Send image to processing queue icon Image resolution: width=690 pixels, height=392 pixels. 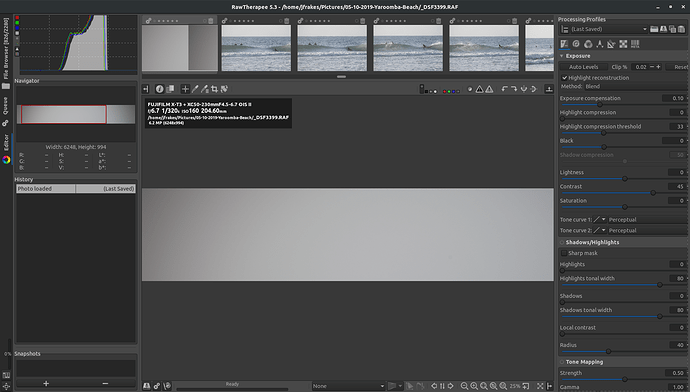[157, 386]
